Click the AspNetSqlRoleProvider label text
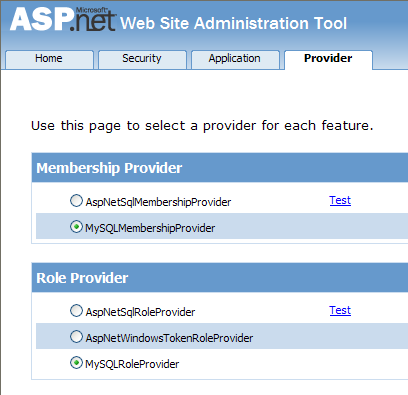This screenshot has width=408, height=395. (x=140, y=312)
